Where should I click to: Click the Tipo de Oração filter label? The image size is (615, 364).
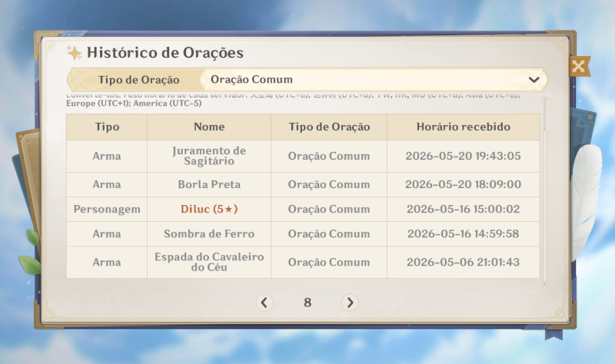pos(138,80)
